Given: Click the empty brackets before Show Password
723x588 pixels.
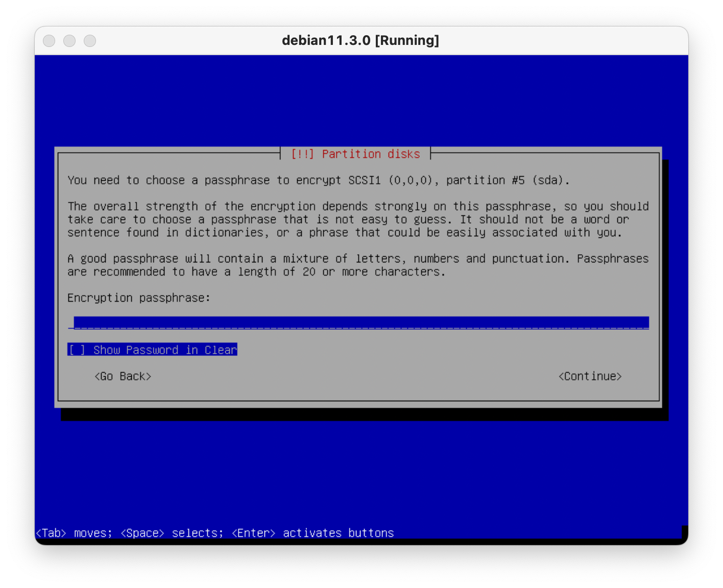Looking at the screenshot, I should (77, 350).
